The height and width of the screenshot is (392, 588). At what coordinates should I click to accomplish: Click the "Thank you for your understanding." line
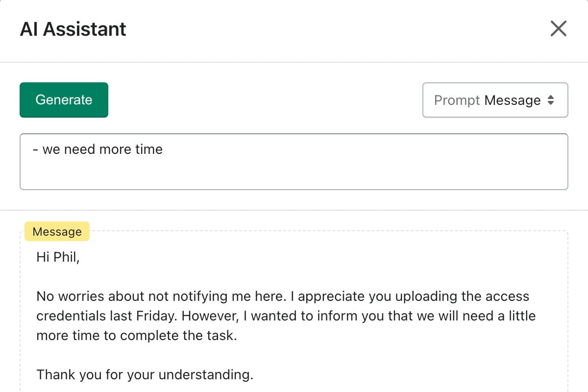pyautogui.click(x=145, y=375)
